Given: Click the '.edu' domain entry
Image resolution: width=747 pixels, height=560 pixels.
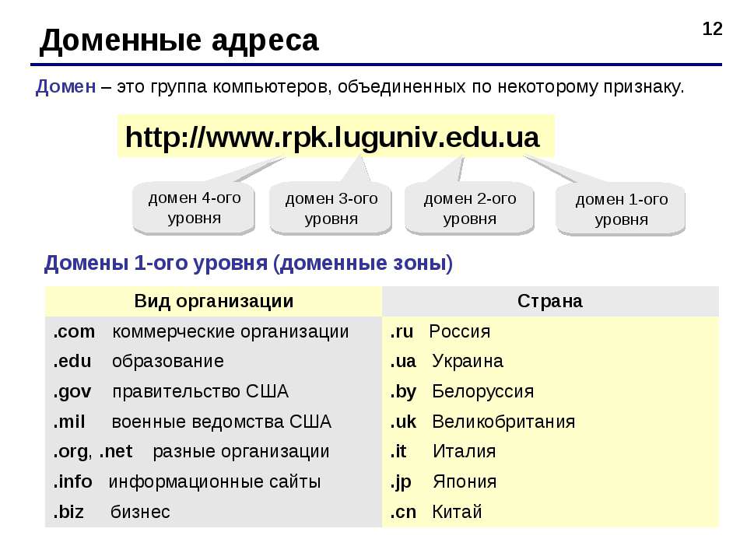Looking at the screenshot, I should point(72,362).
